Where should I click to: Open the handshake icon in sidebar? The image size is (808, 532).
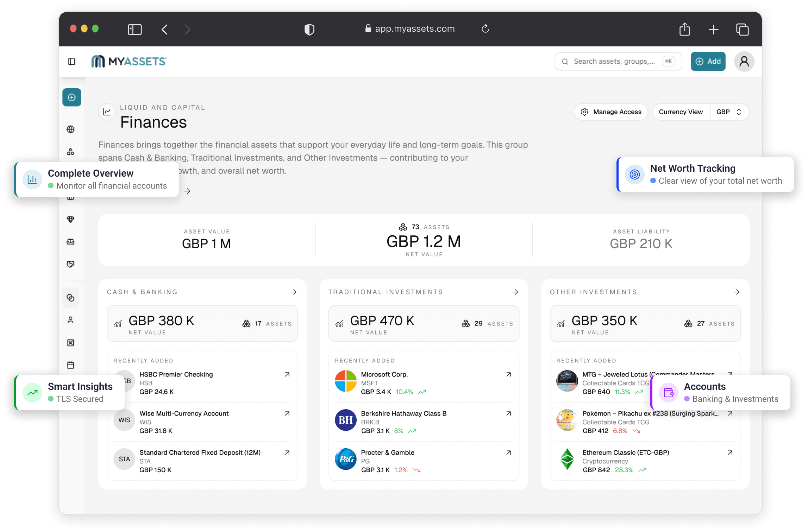pos(70,264)
